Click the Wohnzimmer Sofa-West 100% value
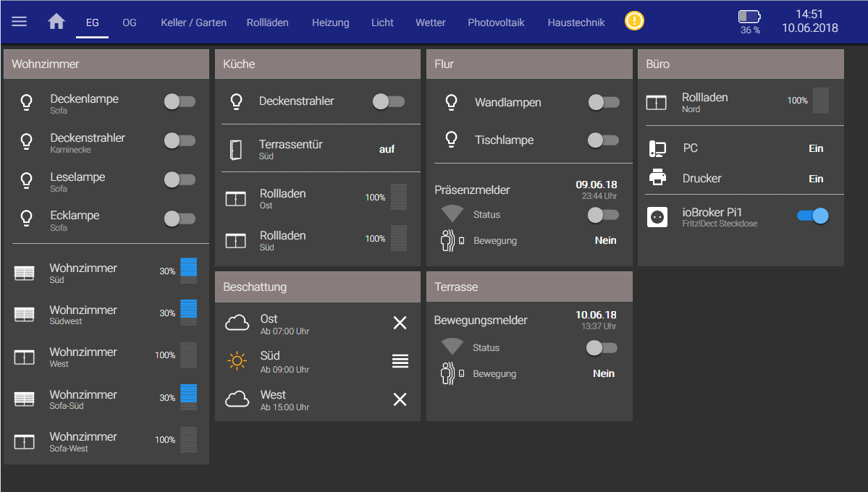The width and height of the screenshot is (868, 492). 165,440
